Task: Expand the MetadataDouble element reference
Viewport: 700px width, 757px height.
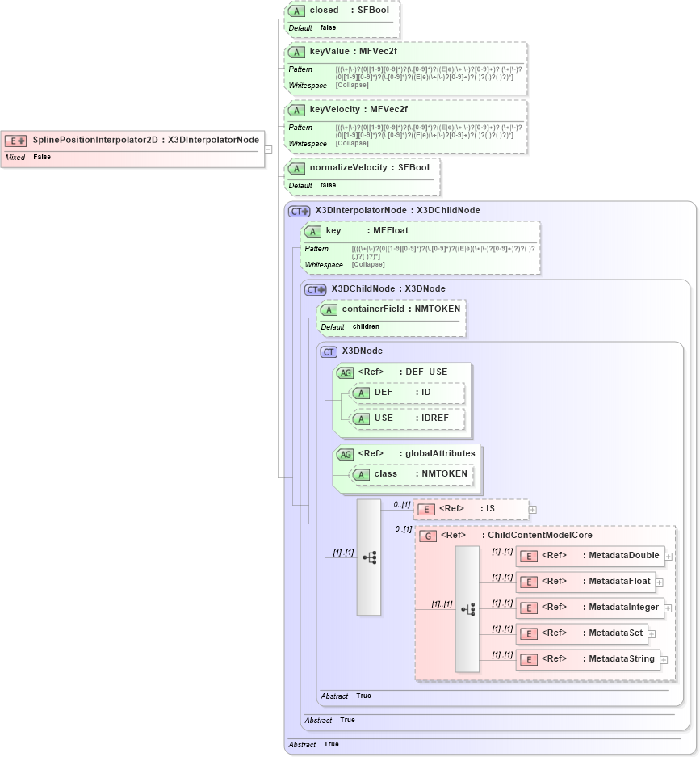Action: coord(669,557)
